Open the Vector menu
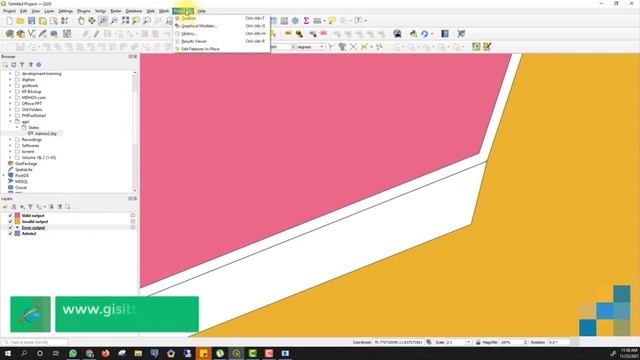Viewport: 640px width, 360px height. (100, 11)
